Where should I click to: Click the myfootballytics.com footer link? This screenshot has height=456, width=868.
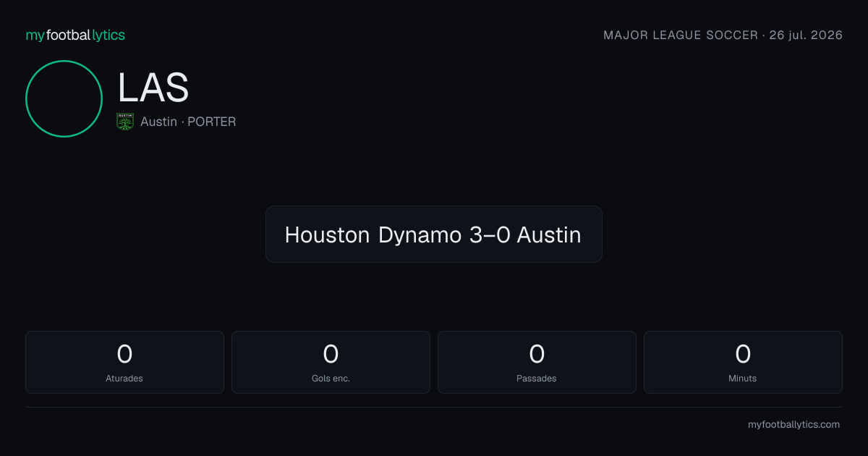(x=793, y=425)
